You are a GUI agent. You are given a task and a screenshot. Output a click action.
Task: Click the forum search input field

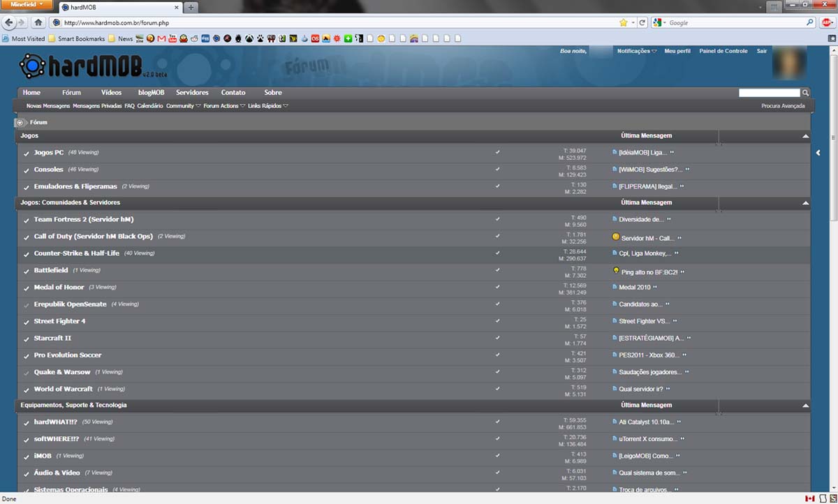770,92
